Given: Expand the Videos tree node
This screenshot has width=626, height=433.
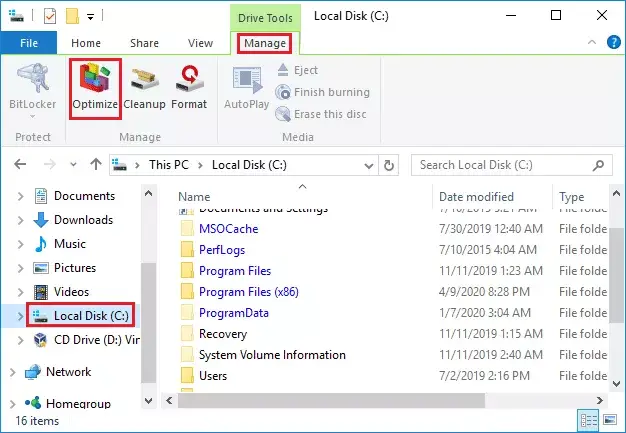Looking at the screenshot, I should click(x=21, y=292).
